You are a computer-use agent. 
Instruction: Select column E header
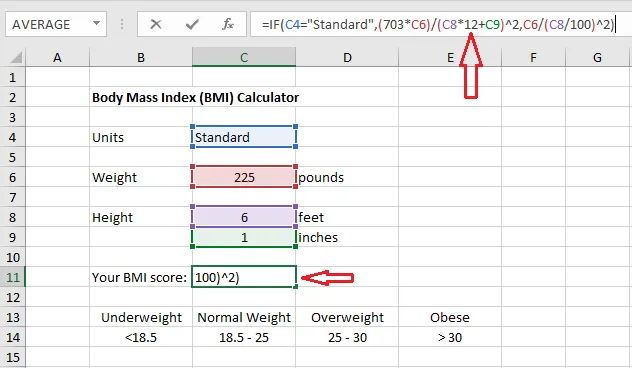point(450,58)
